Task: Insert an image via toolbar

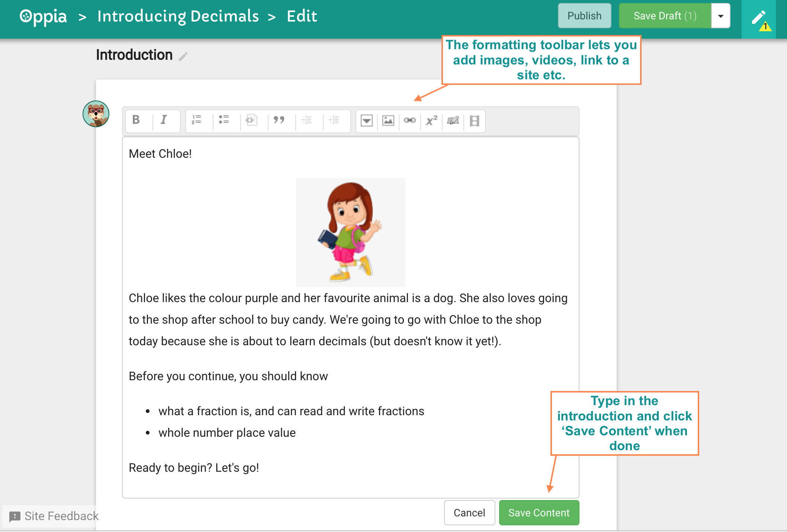Action: (388, 121)
